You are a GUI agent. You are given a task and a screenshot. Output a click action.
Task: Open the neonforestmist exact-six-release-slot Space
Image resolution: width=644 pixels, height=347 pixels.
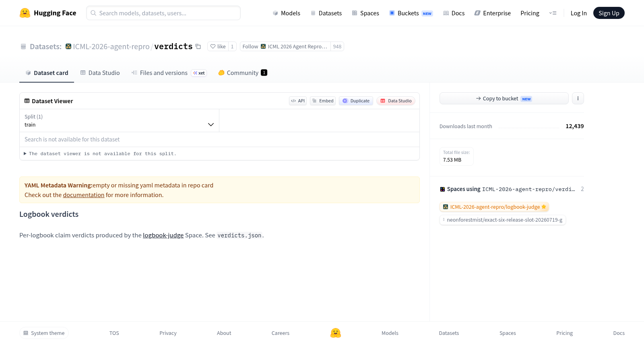point(503,220)
